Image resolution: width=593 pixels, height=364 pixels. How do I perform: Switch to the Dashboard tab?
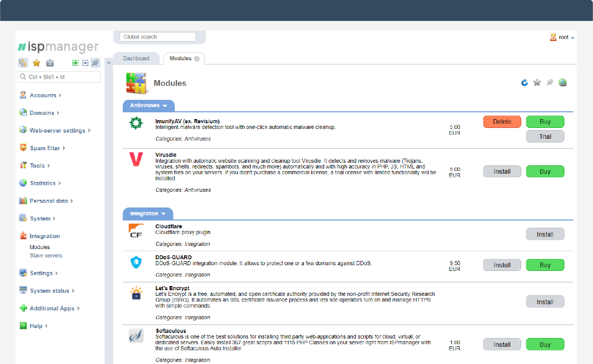click(x=136, y=58)
